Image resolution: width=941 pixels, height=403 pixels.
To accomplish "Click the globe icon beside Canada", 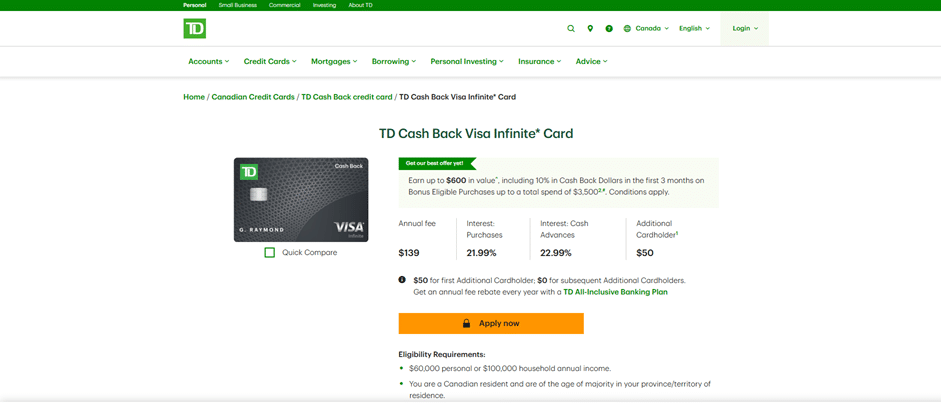I will point(627,28).
